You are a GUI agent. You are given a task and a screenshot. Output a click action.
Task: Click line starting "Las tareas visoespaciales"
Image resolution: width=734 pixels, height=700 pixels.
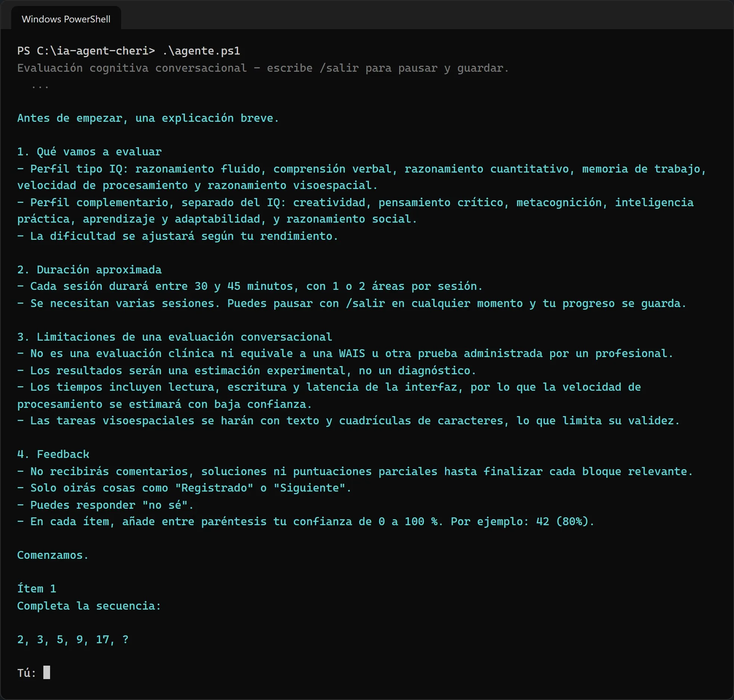348,421
